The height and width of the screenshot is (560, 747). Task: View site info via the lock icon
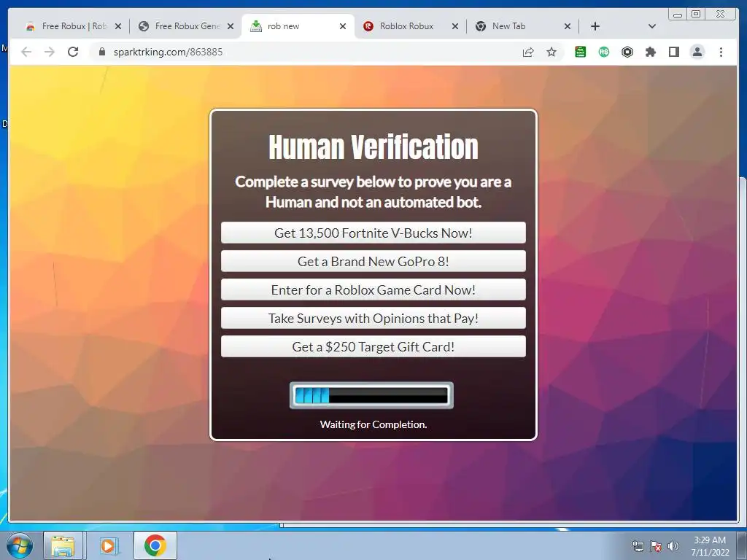coord(102,52)
